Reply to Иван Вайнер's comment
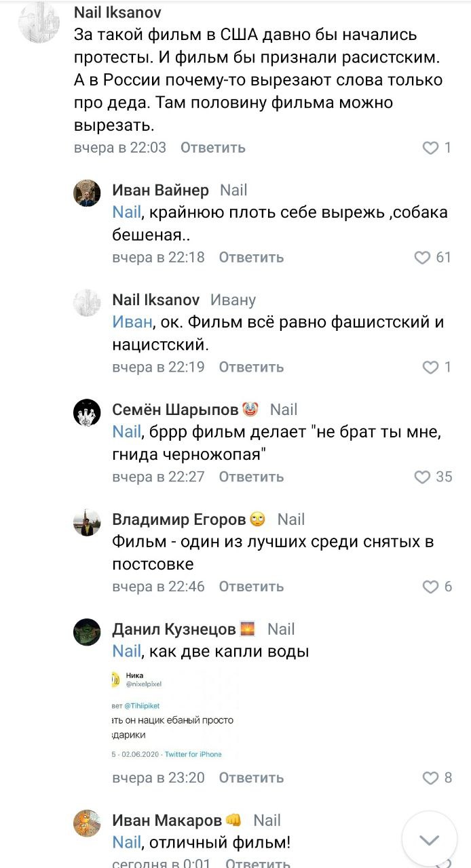The image size is (471, 868). 251,258
